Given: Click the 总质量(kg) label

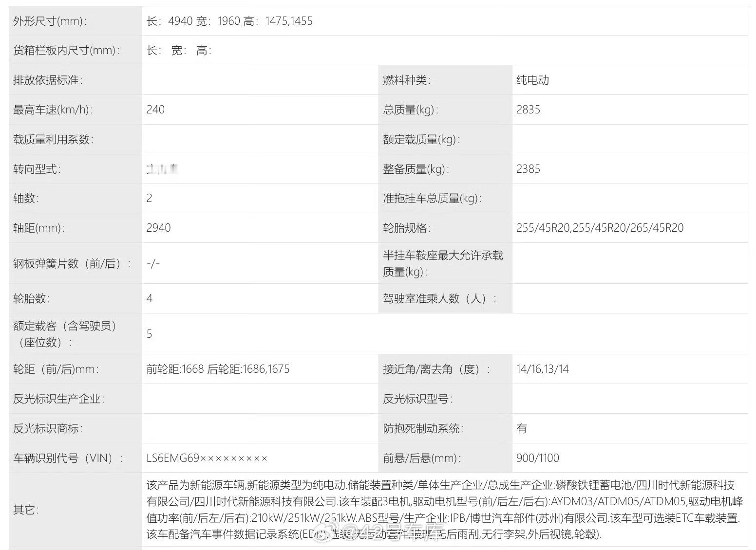Looking at the screenshot, I should [411, 110].
